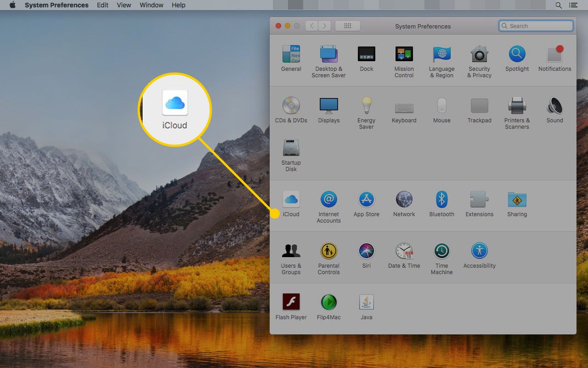Open the Window menu
Image resolution: width=588 pixels, height=368 pixels.
coord(152,5)
